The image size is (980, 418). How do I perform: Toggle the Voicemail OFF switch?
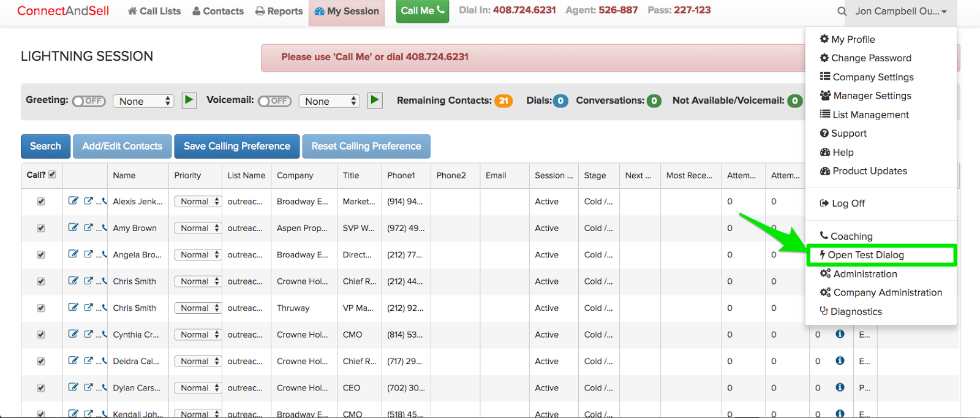(x=275, y=101)
